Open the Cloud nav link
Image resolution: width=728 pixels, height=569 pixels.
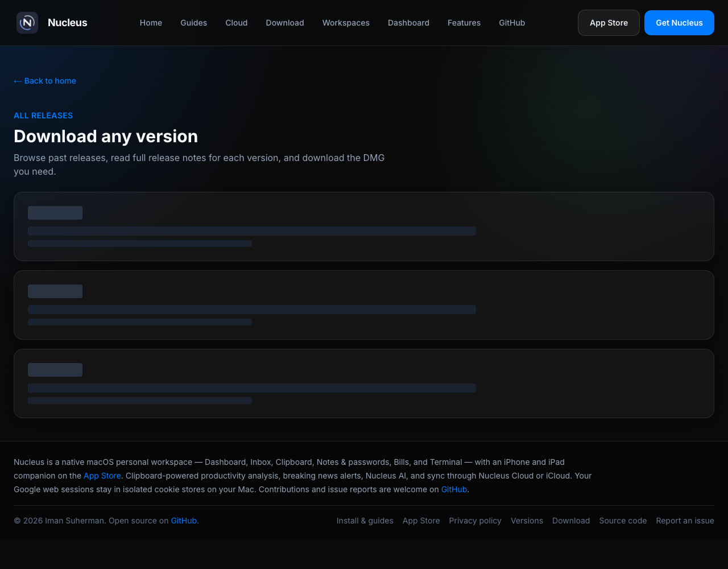point(237,23)
